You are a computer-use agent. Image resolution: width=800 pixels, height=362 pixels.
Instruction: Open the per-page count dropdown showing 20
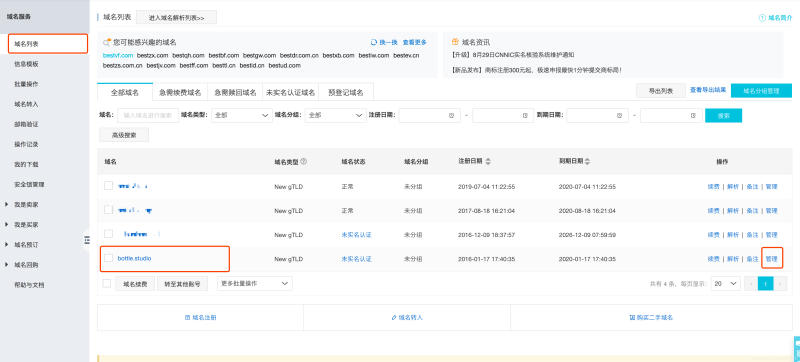click(726, 283)
